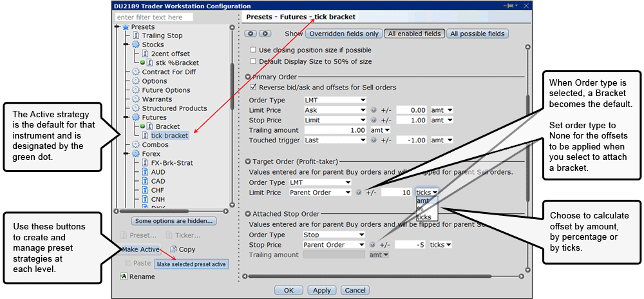Check Default Display Size to 50% of size
The image size is (644, 299).
click(x=253, y=62)
